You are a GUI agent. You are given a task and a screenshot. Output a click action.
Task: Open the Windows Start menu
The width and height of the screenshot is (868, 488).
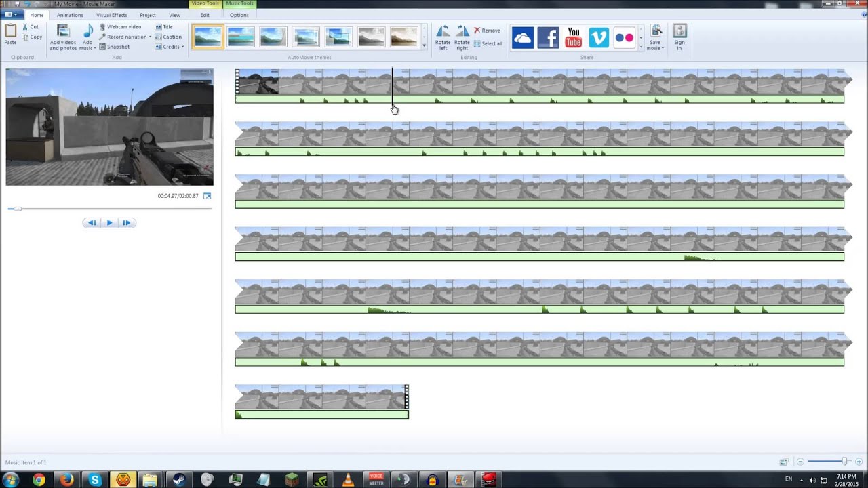[12, 480]
